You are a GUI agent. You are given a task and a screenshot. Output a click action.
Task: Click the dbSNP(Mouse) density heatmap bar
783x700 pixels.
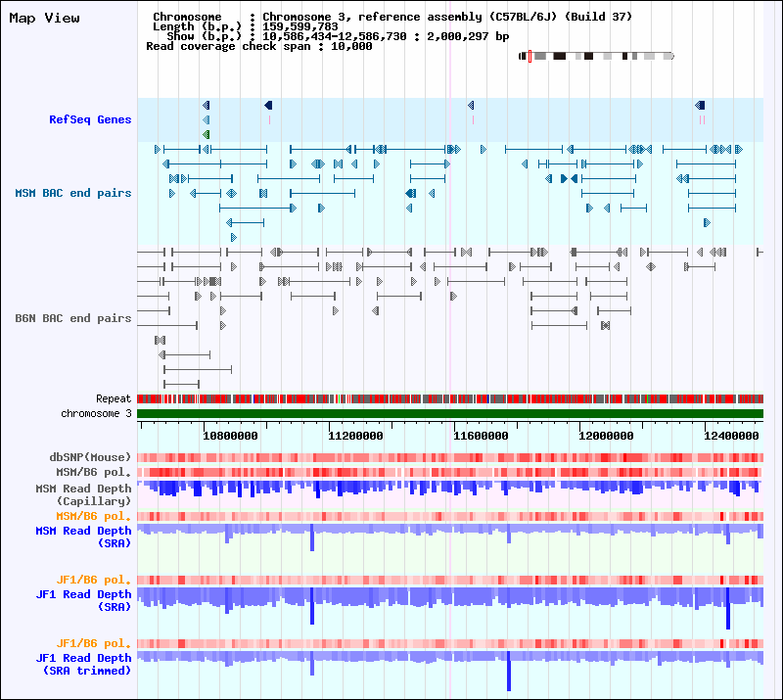point(450,457)
